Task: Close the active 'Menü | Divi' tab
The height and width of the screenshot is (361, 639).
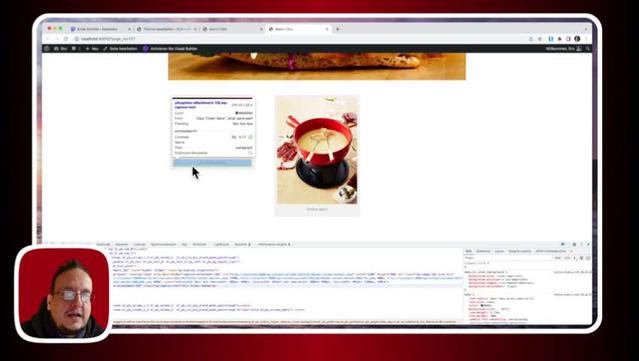Action: 327,29
